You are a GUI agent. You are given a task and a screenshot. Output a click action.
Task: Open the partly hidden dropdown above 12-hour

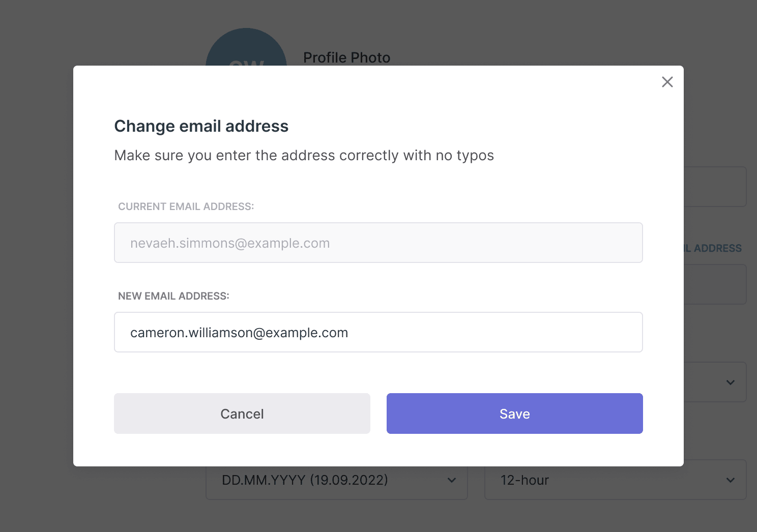[715, 382]
